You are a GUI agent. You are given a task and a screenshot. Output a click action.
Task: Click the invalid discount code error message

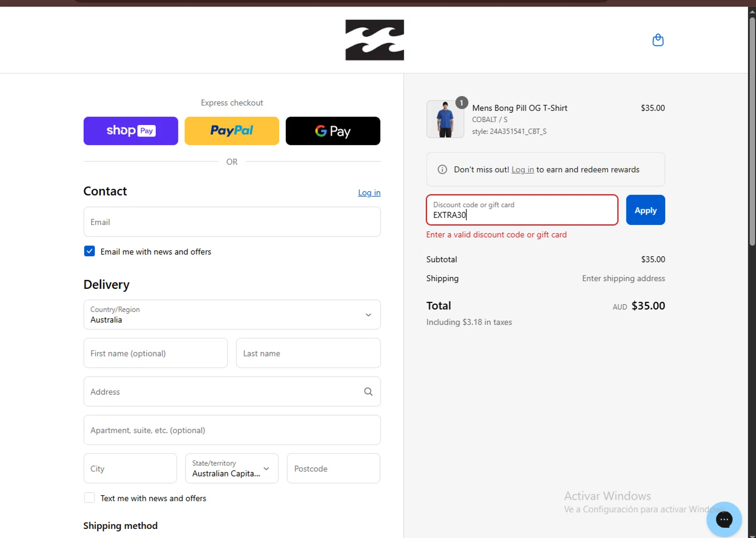[x=496, y=234]
